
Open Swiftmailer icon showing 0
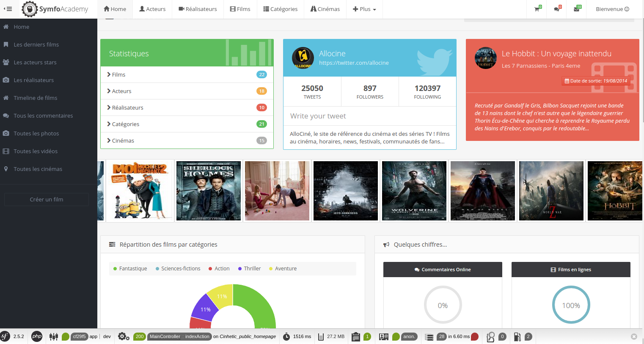491,337
